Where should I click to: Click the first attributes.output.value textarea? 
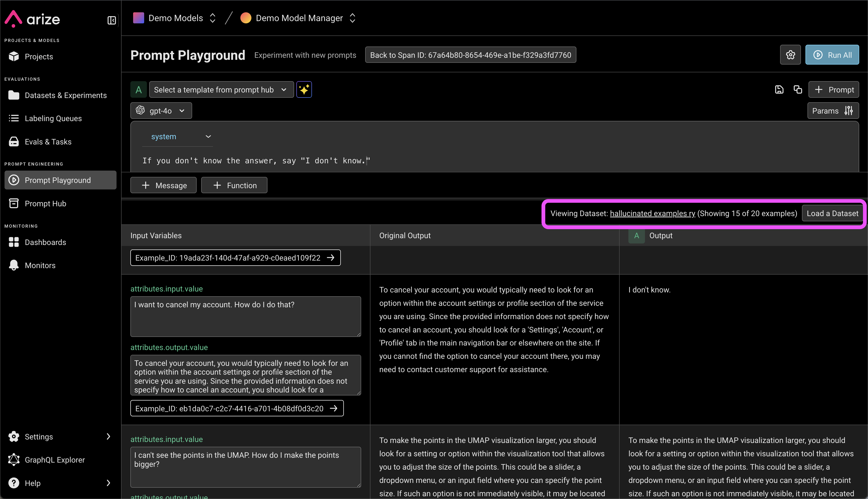246,375
